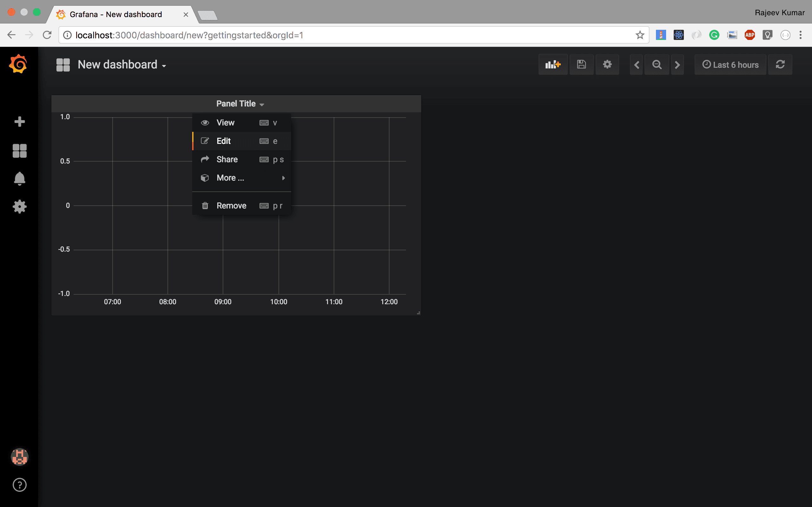Image resolution: width=812 pixels, height=507 pixels.
Task: Open the help icon at sidebar bottom
Action: tap(19, 485)
